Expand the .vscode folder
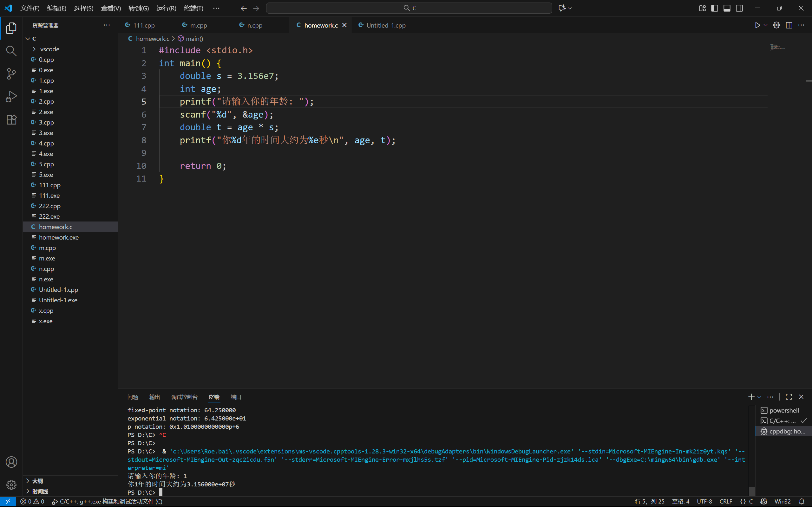This screenshot has width=812, height=507. point(49,49)
